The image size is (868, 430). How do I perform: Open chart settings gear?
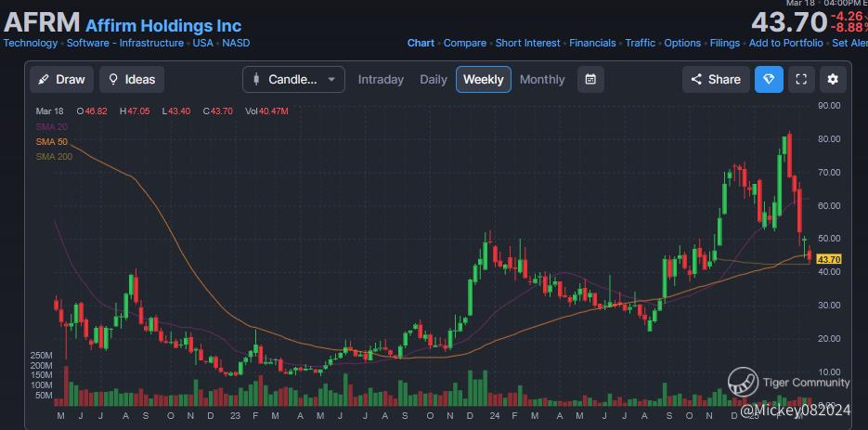point(833,79)
